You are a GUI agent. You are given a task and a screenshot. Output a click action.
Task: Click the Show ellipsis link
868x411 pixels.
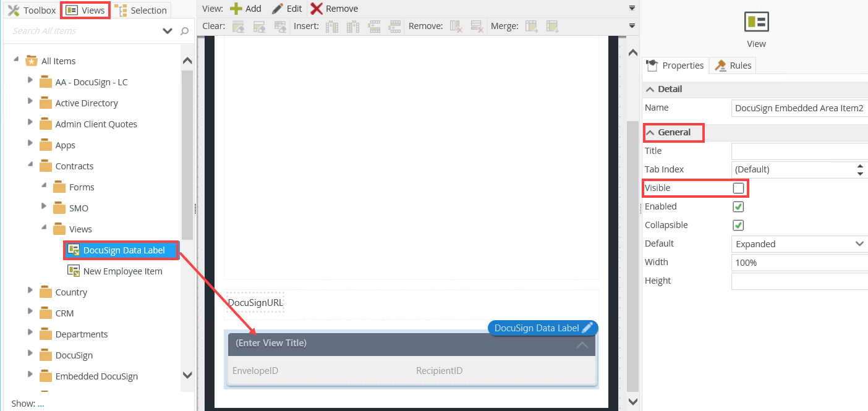click(41, 404)
